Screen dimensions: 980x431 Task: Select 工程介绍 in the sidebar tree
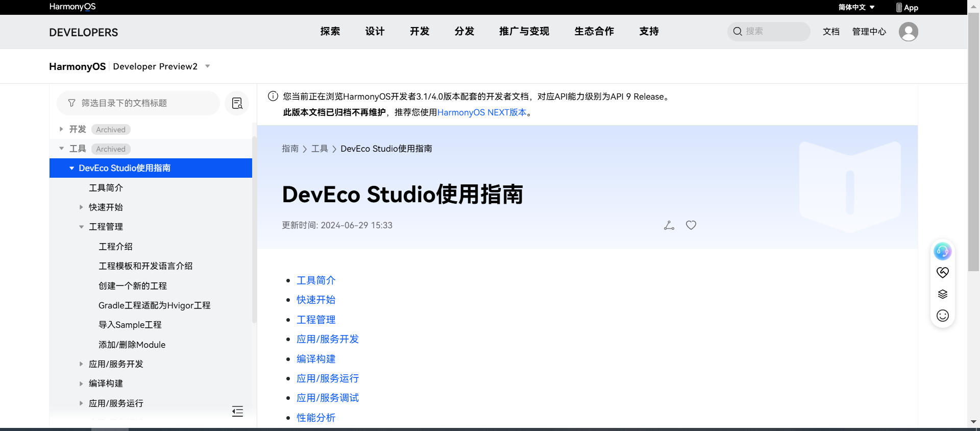pyautogui.click(x=115, y=247)
